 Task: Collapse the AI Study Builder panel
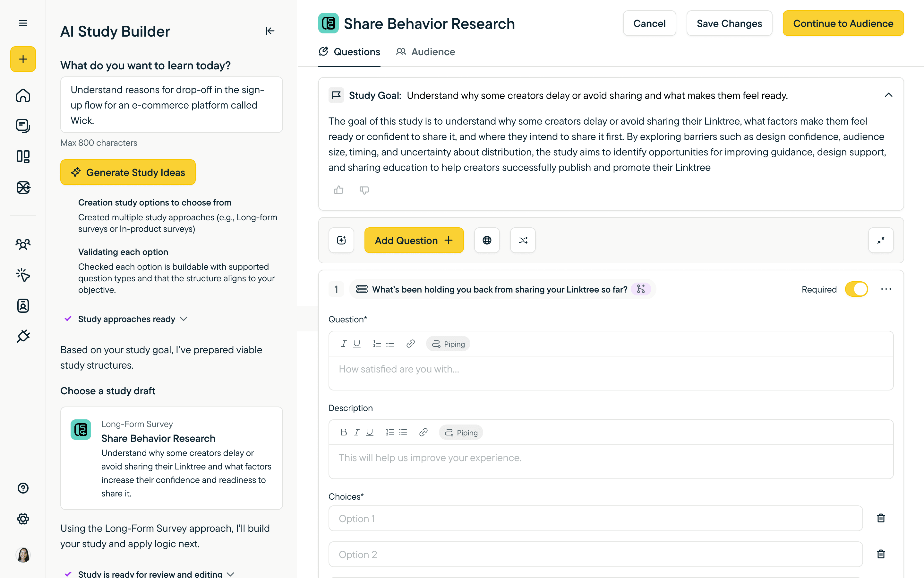click(270, 31)
